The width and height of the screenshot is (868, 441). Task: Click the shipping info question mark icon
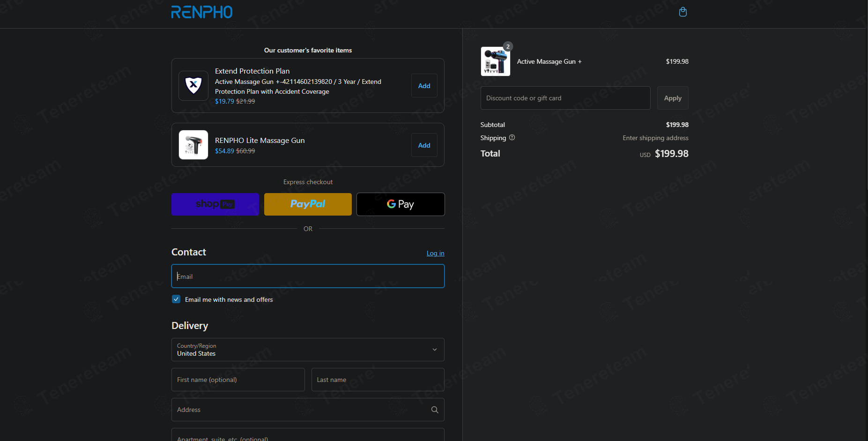[512, 137]
